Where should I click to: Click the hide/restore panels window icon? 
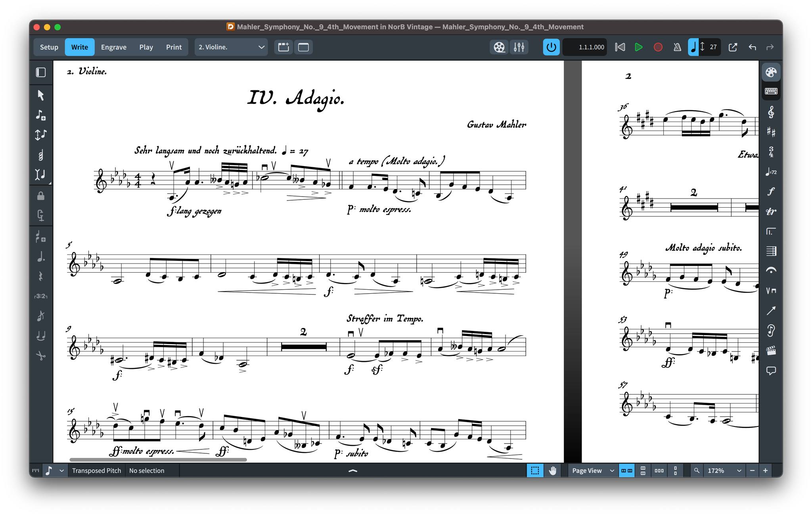tap(304, 47)
